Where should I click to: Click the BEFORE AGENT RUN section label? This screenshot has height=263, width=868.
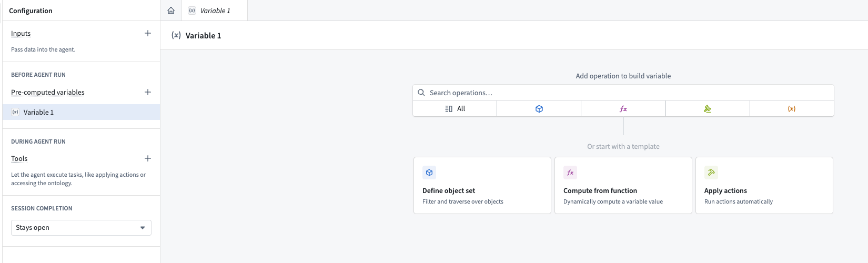[x=38, y=75]
